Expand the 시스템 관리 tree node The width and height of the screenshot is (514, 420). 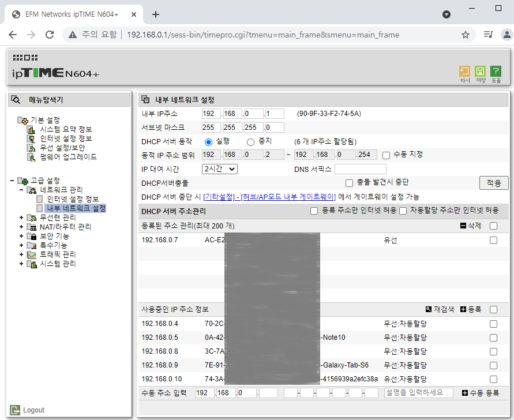click(x=21, y=263)
